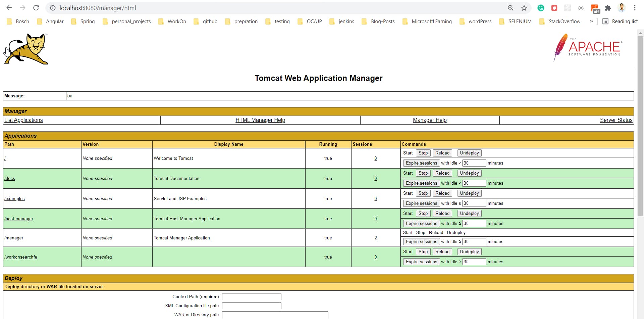The width and height of the screenshot is (644, 319).
Task: Click Expire sessions for /docs
Action: [421, 183]
